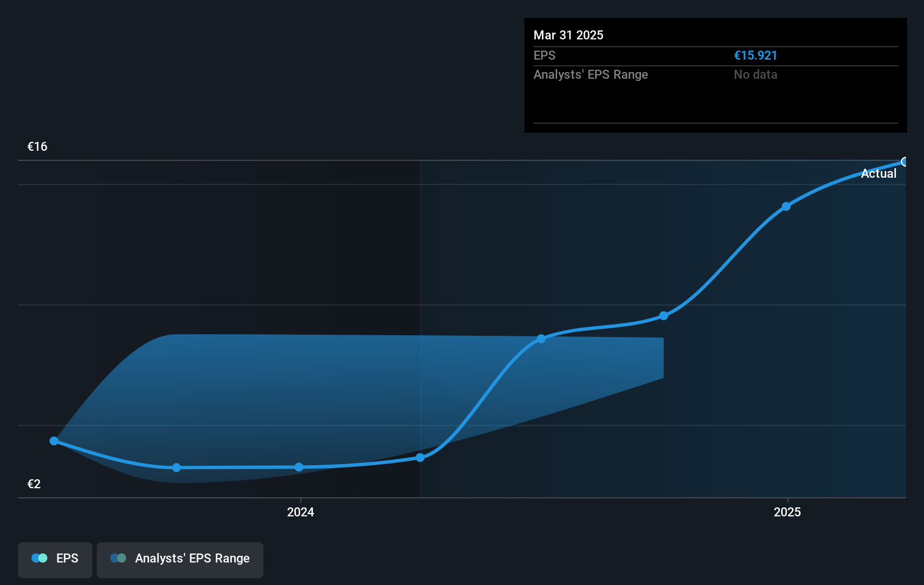Click the Analysts' EPS Range row label in the tooltip
This screenshot has height=585, width=924.
point(591,75)
